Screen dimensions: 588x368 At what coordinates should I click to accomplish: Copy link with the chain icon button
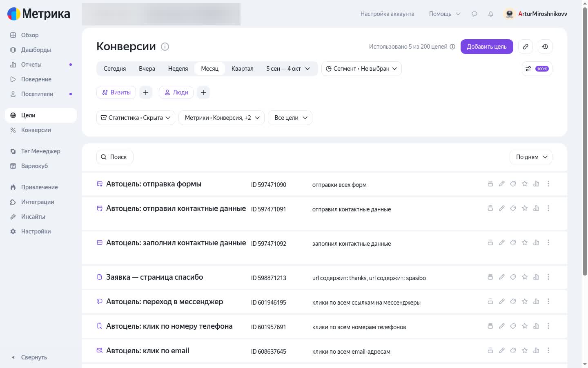(x=526, y=47)
